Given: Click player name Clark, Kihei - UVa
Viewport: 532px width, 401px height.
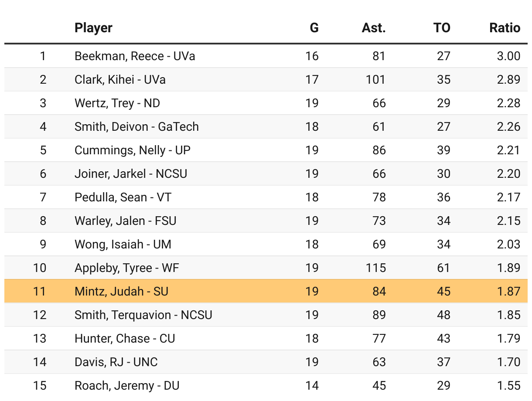Looking at the screenshot, I should 120,80.
